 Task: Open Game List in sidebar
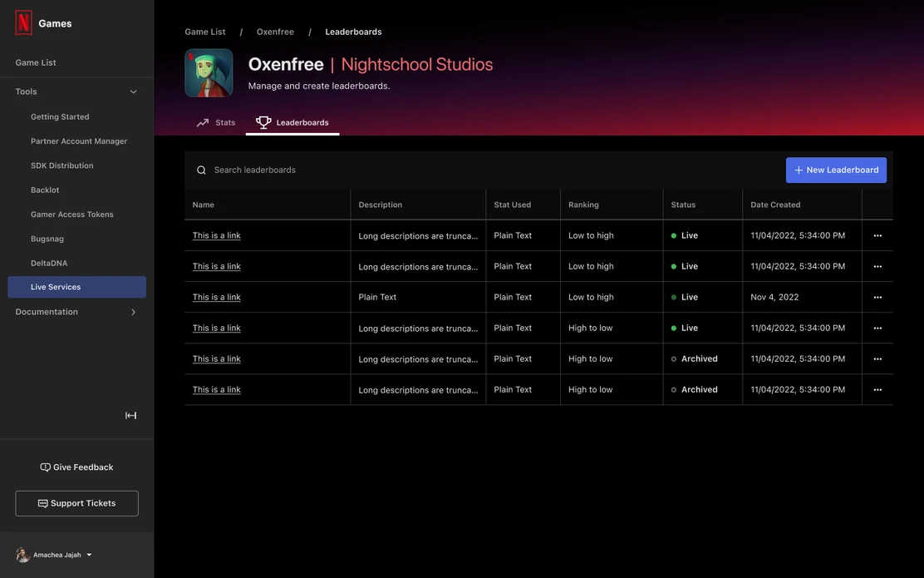point(36,62)
